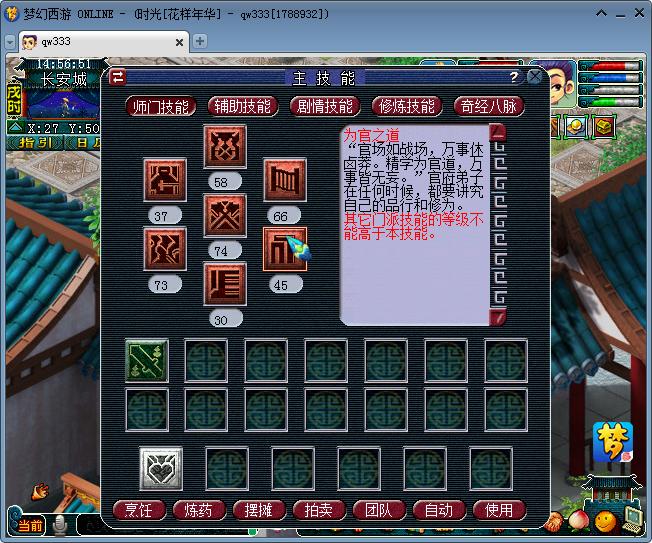Click the microphone voice icon
The width and height of the screenshot is (652, 543).
pos(60,525)
